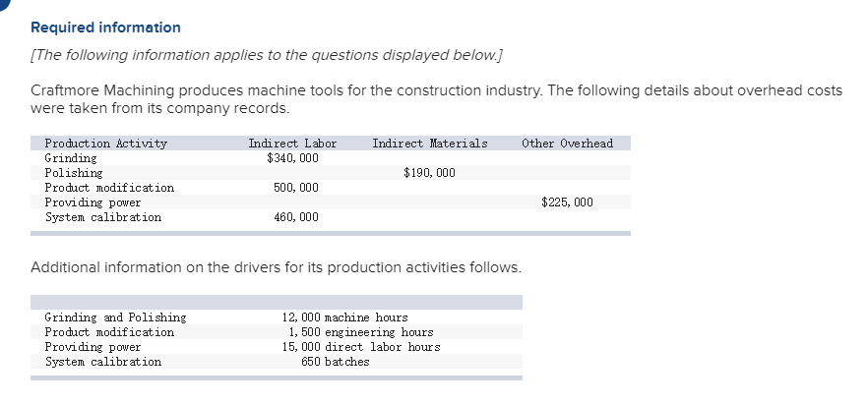Viewport: 868px width, 404px height.
Task: Click the Providing power $225,000 value
Action: 568,202
